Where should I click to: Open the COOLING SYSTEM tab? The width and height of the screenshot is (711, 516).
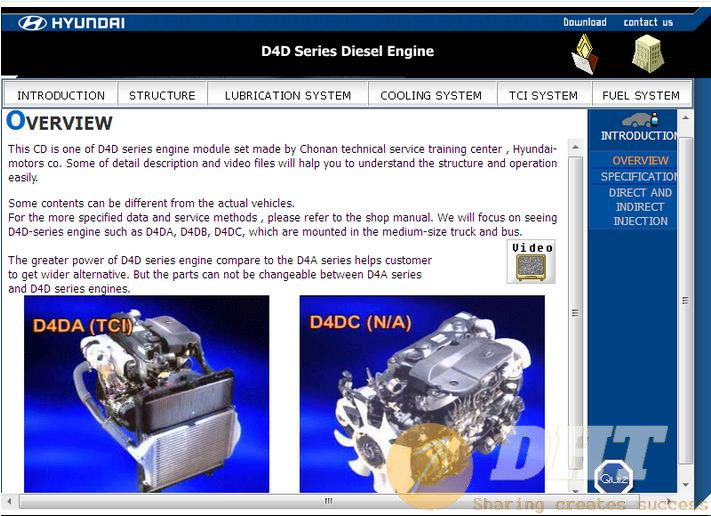pos(431,95)
